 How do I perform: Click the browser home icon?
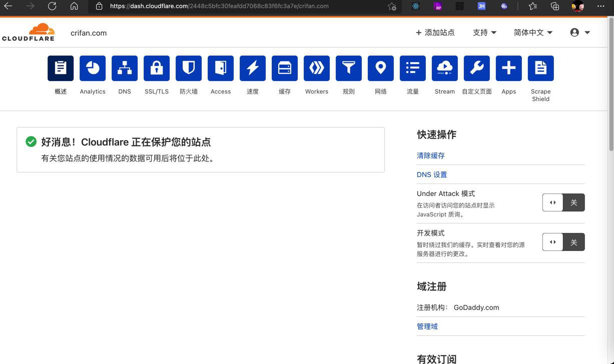[74, 6]
